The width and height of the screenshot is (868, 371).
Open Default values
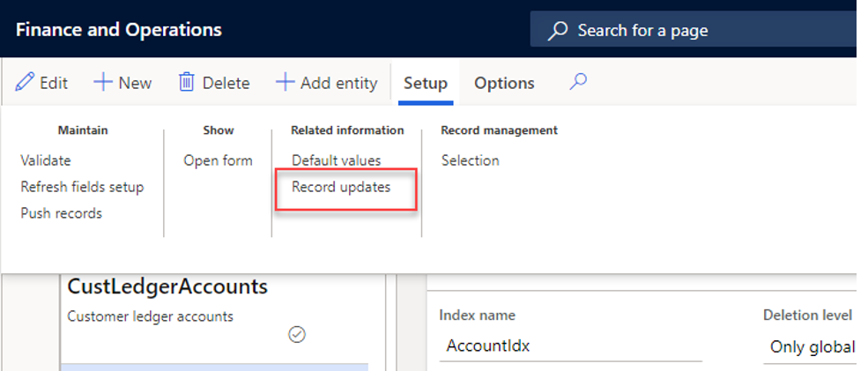point(337,160)
